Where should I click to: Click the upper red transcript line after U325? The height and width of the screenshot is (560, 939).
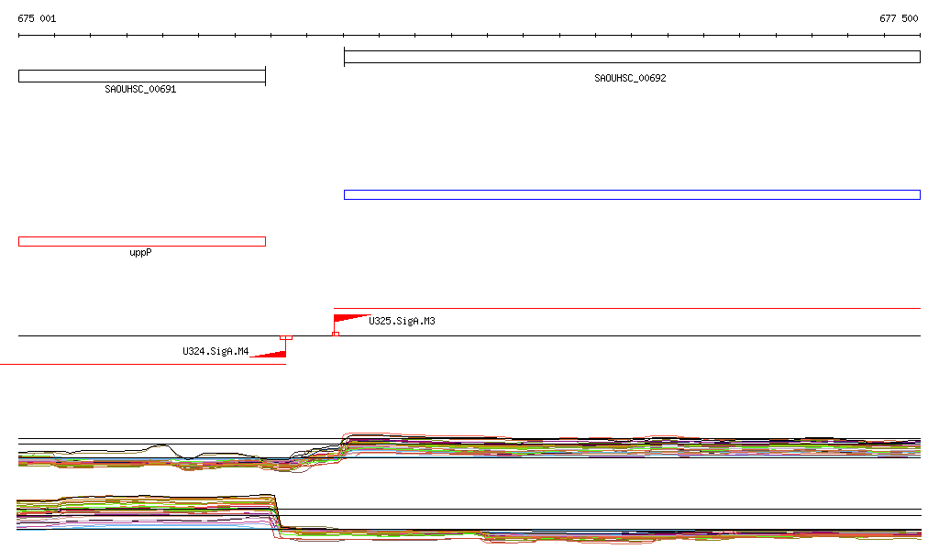pyautogui.click(x=627, y=308)
